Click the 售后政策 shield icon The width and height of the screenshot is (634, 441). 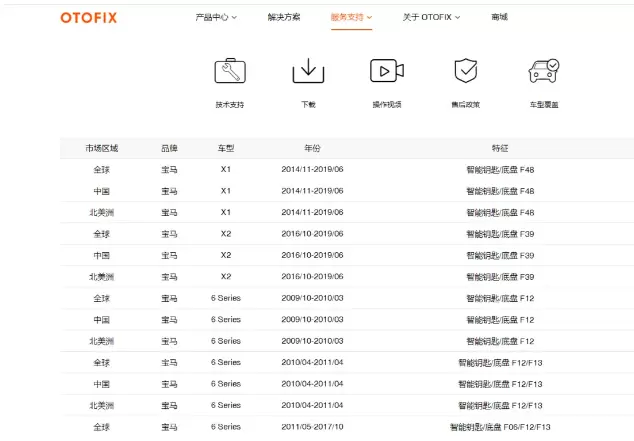(x=465, y=71)
